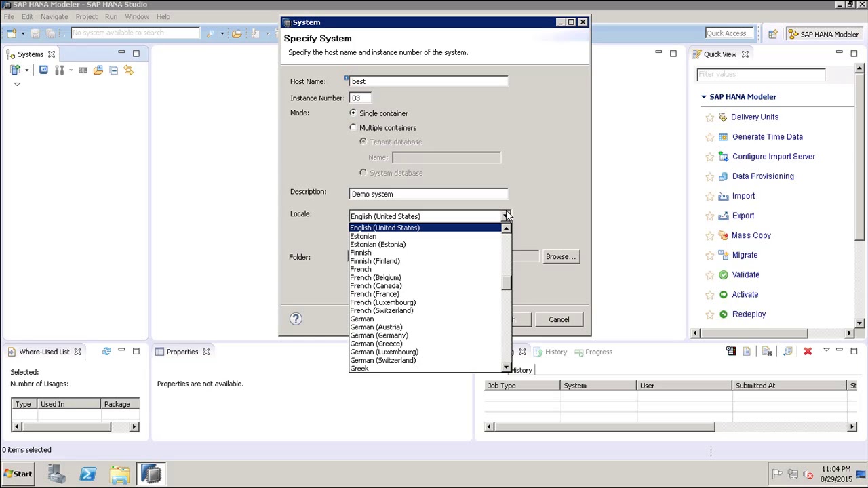The height and width of the screenshot is (488, 868).
Task: Toggle the favorite star next to Configure Import Server
Action: (709, 157)
